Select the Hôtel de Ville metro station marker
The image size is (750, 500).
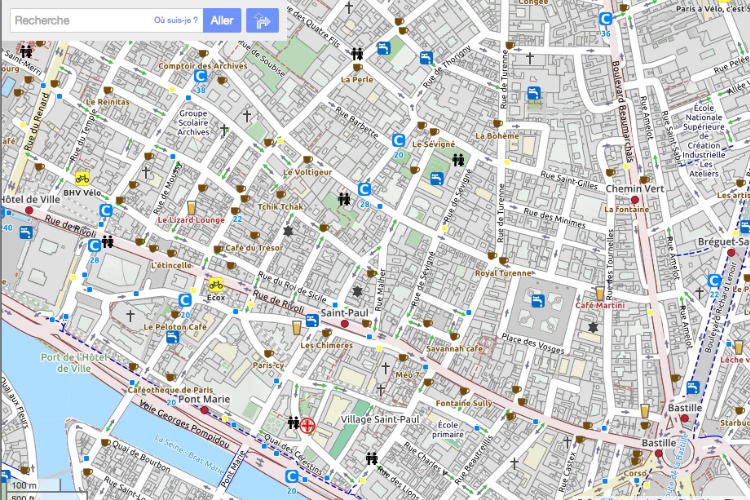click(29, 211)
